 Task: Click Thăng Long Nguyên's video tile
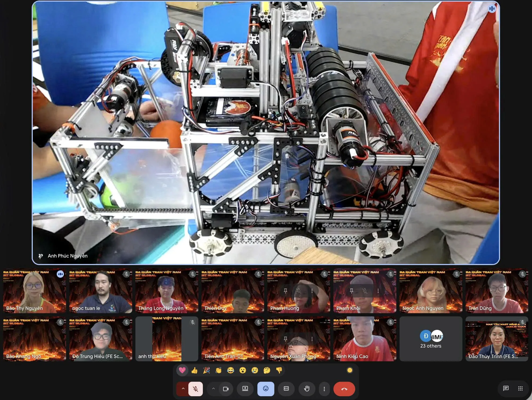coord(167,291)
